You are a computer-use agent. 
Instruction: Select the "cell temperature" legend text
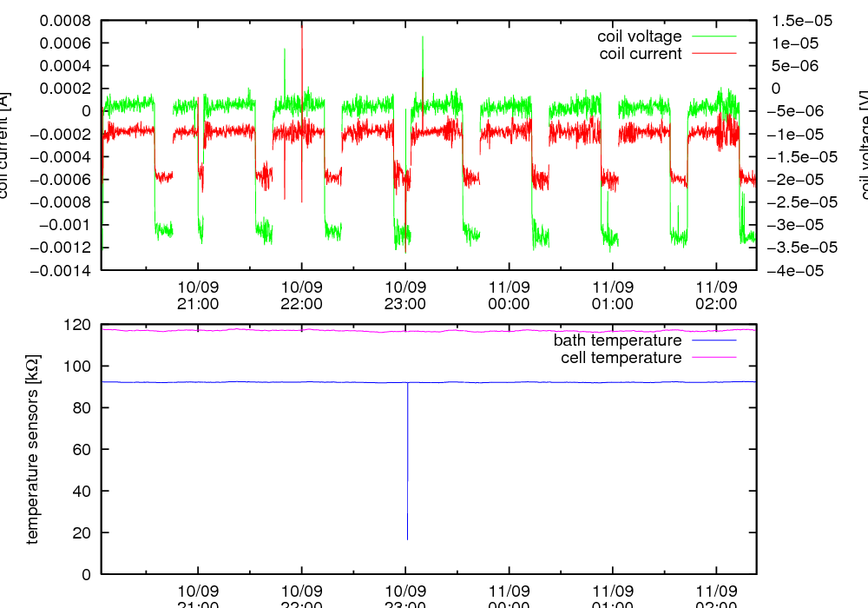621,358
